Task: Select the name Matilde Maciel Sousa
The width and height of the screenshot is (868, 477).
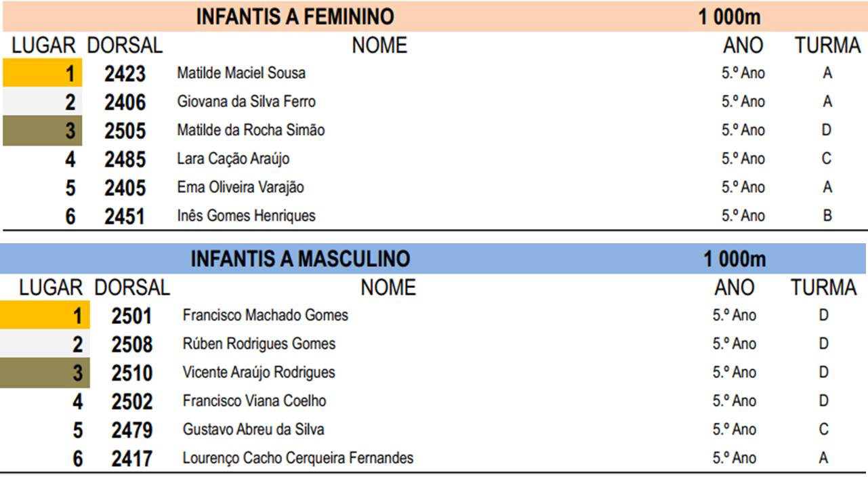Action: (241, 73)
